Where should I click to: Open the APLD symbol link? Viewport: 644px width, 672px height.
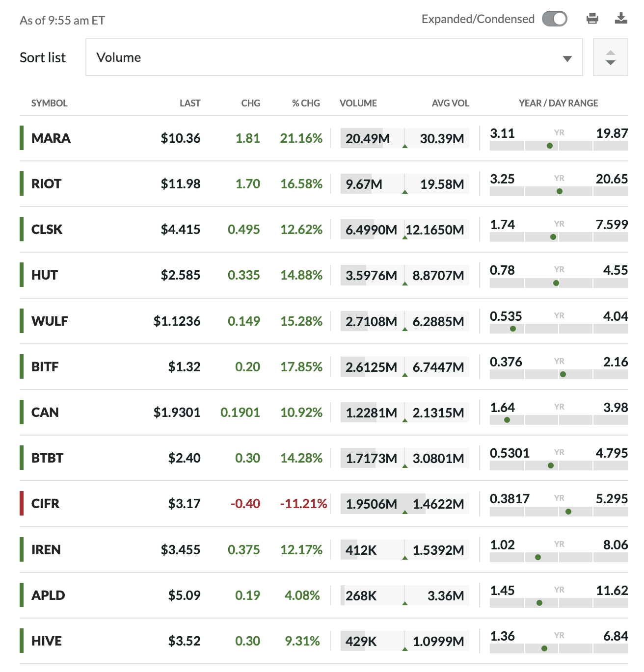pos(48,595)
